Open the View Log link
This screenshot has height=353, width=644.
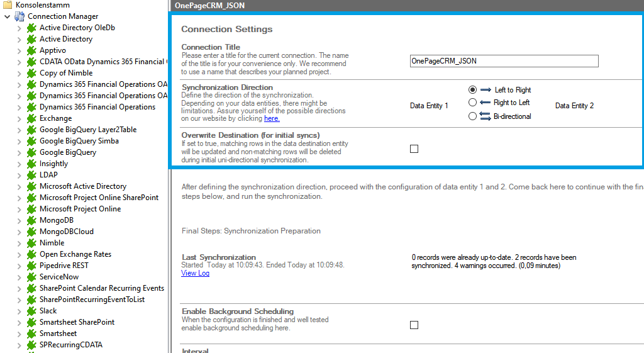pos(195,273)
